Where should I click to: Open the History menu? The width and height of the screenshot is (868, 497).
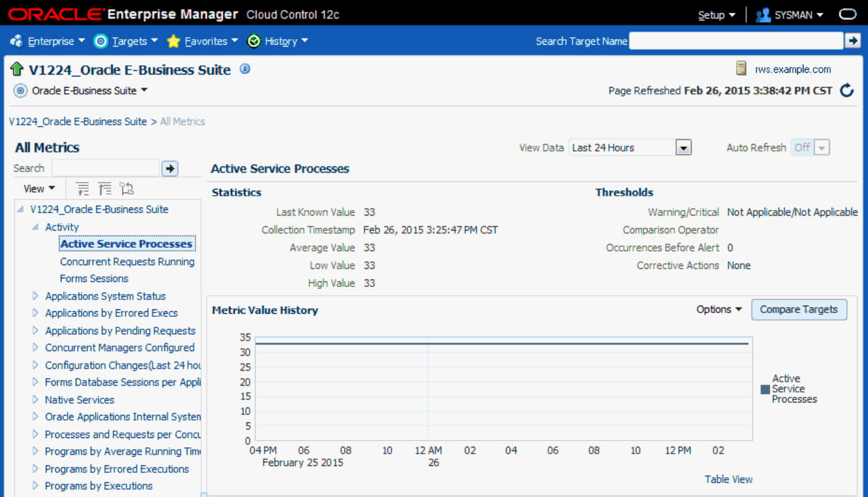tap(286, 42)
